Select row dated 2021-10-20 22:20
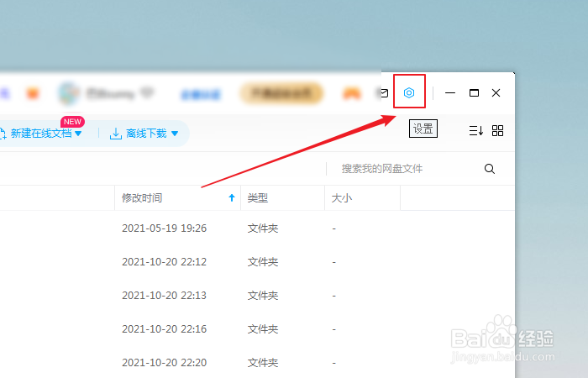The width and height of the screenshot is (588, 378). tap(257, 363)
